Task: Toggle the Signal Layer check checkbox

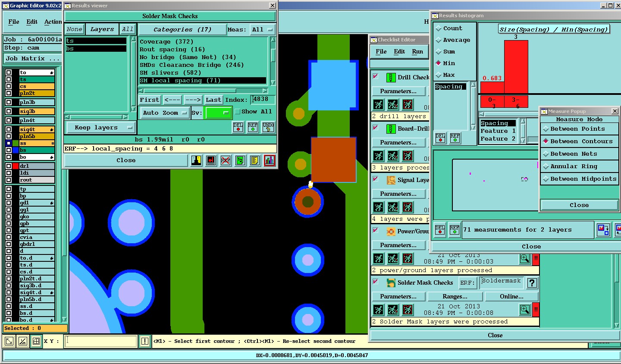Action: pyautogui.click(x=376, y=179)
